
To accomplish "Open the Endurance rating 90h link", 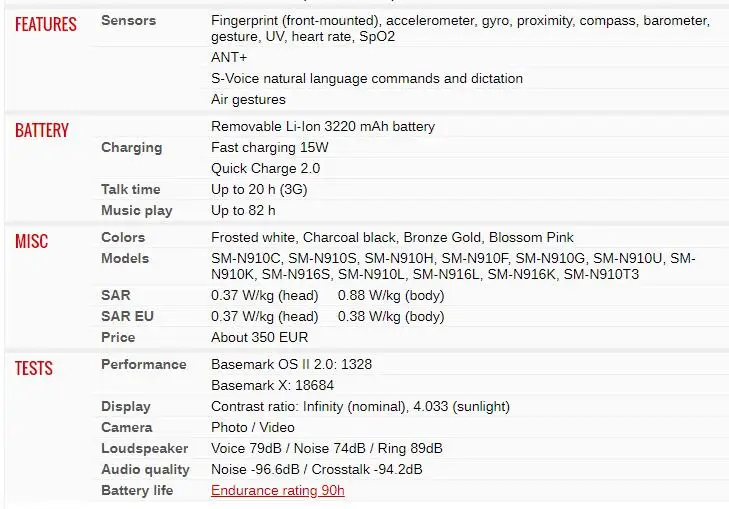I will (278, 491).
